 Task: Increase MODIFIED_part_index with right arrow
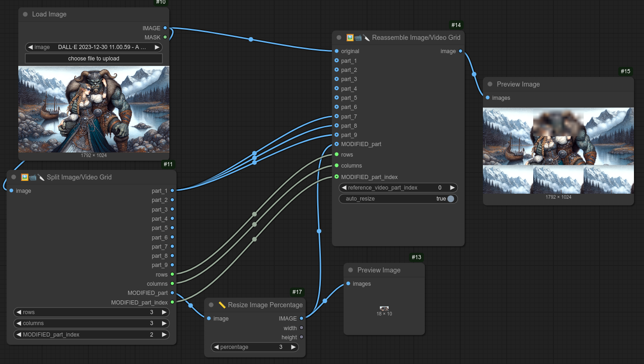point(164,335)
